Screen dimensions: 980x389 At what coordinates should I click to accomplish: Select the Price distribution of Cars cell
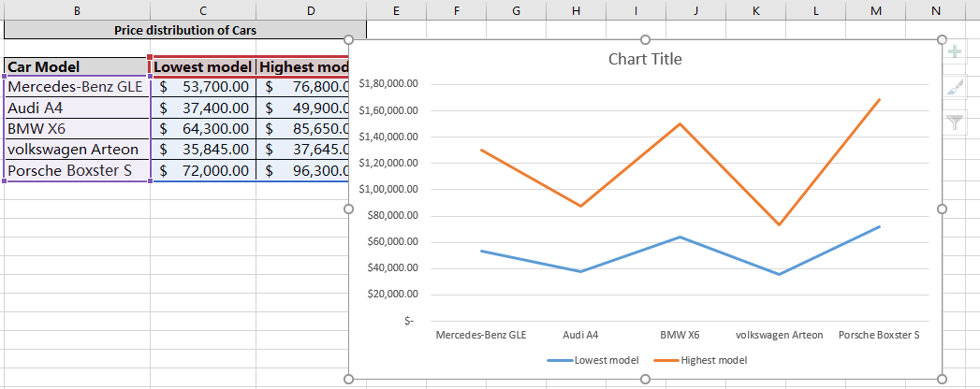(x=185, y=30)
